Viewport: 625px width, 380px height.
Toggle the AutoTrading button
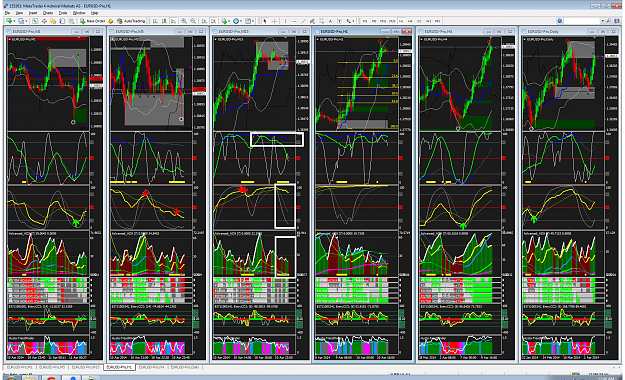[x=131, y=21]
